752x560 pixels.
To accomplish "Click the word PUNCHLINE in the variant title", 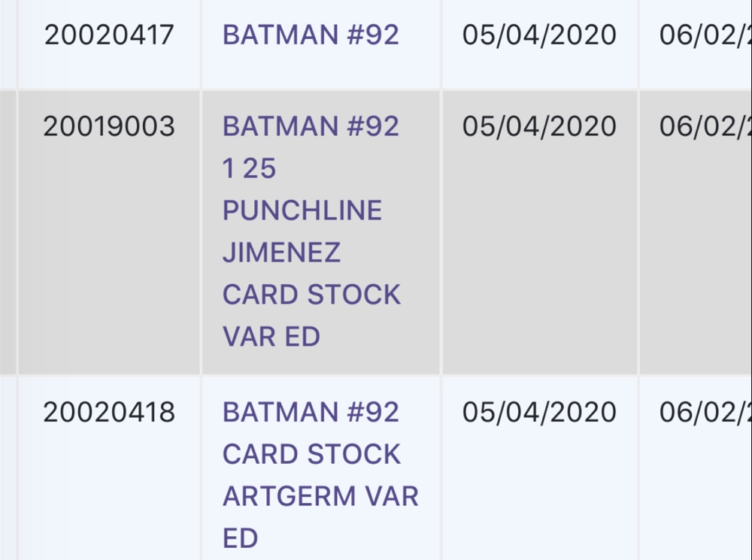I will [x=302, y=210].
